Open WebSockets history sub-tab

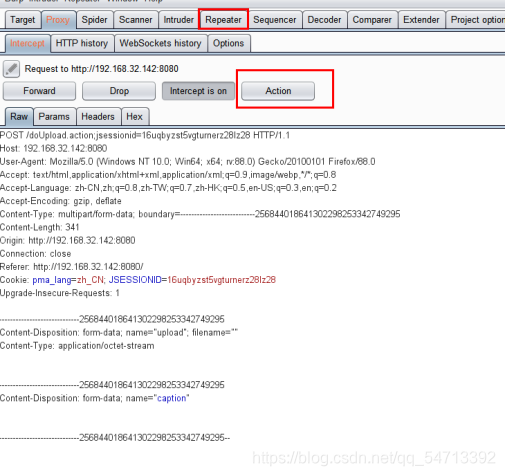click(x=160, y=43)
